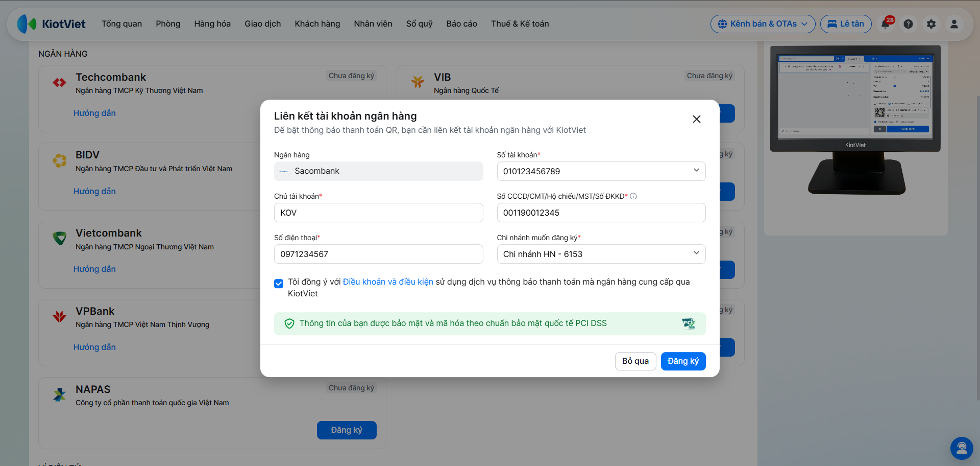
Task: Open Vietcombank Hướng dẫn link
Action: (94, 269)
